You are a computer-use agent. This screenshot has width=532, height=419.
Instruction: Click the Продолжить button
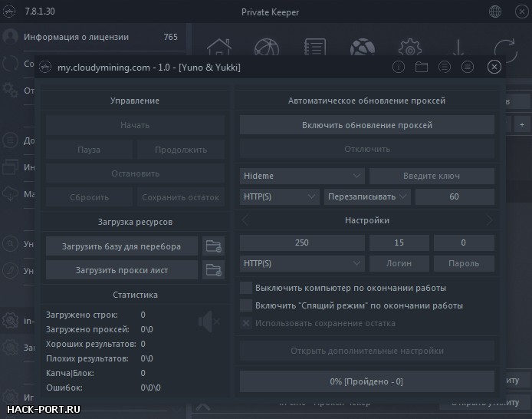coord(181,150)
